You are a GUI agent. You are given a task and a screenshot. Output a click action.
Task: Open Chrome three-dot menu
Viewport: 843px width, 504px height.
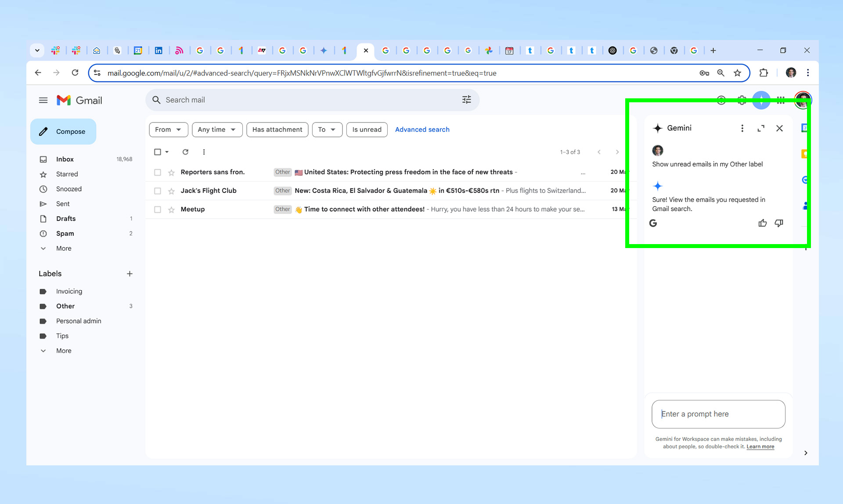808,73
